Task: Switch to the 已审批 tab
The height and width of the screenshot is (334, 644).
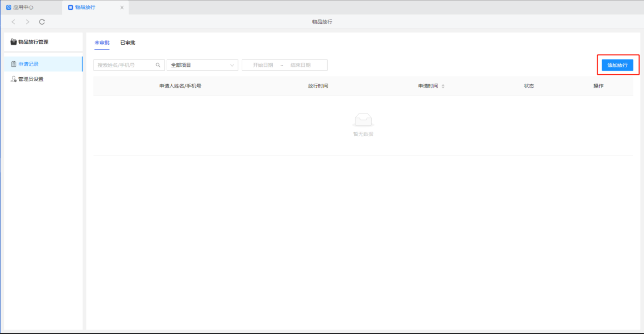Action: 128,43
